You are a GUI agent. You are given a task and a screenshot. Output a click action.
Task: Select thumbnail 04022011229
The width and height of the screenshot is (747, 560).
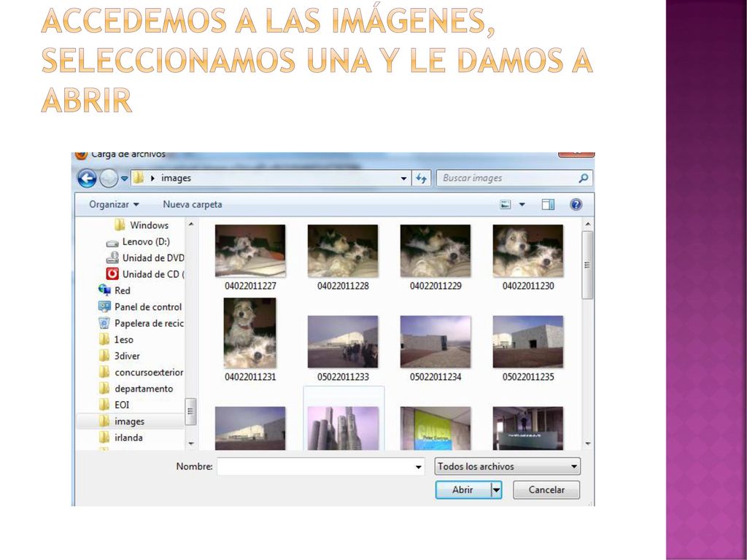pos(436,257)
